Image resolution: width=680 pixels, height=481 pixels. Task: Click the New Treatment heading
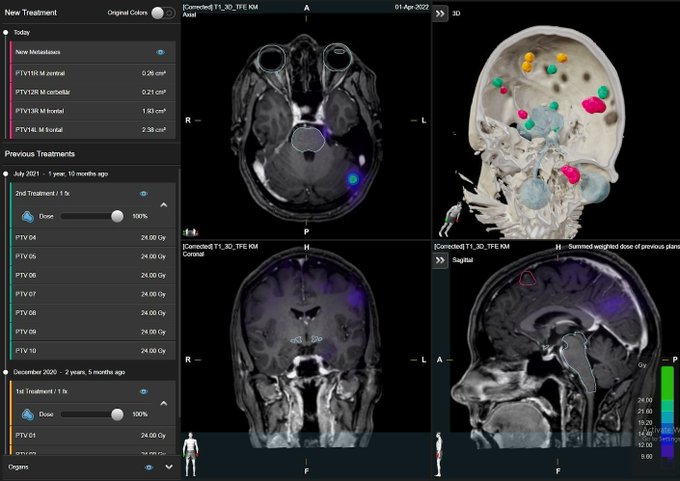point(31,13)
